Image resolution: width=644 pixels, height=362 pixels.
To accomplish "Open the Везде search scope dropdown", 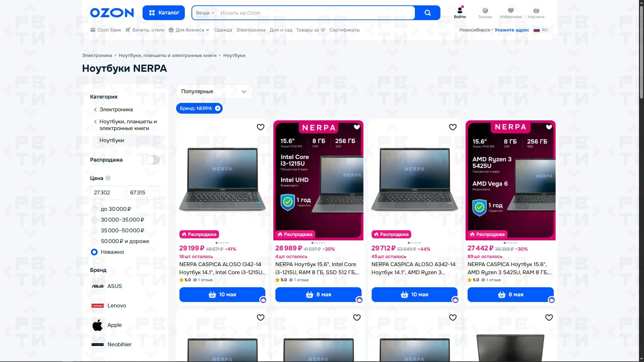I will click(205, 13).
